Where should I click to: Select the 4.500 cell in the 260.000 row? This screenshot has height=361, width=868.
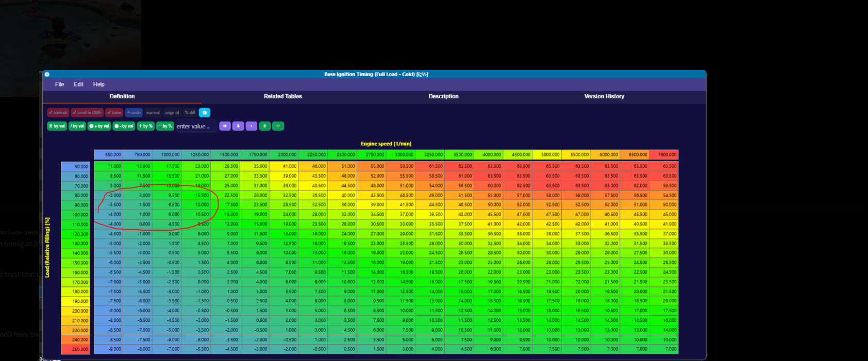coord(459,349)
